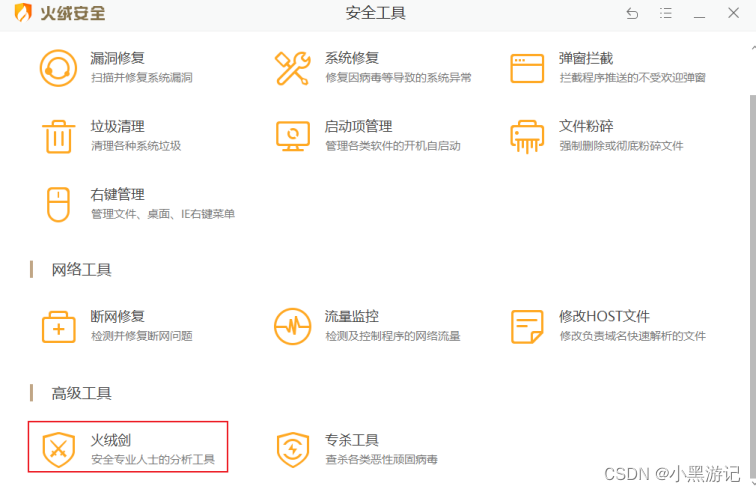Click description 修复因病毒等导致的系统异常
The height and width of the screenshot is (492, 756).
tap(398, 78)
